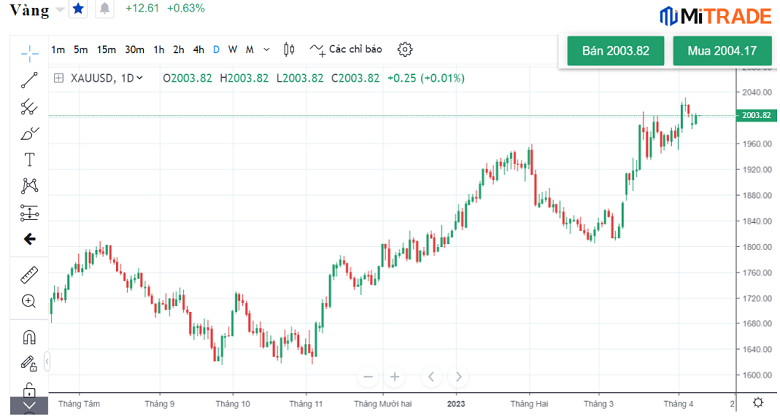Click the Mua 2004.17 buy button
The height and width of the screenshot is (419, 780).
click(722, 50)
